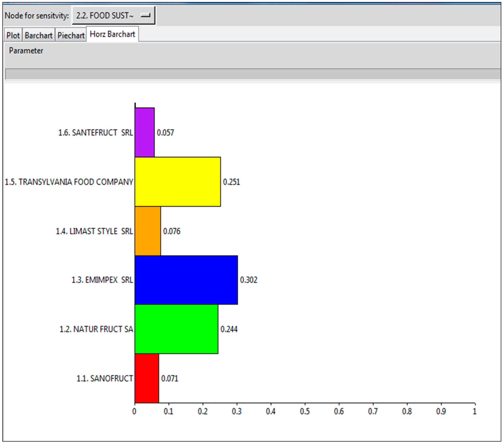Click the yellow Transylvania Food Company bar
Screen dimensions: 504x447
pos(178,182)
